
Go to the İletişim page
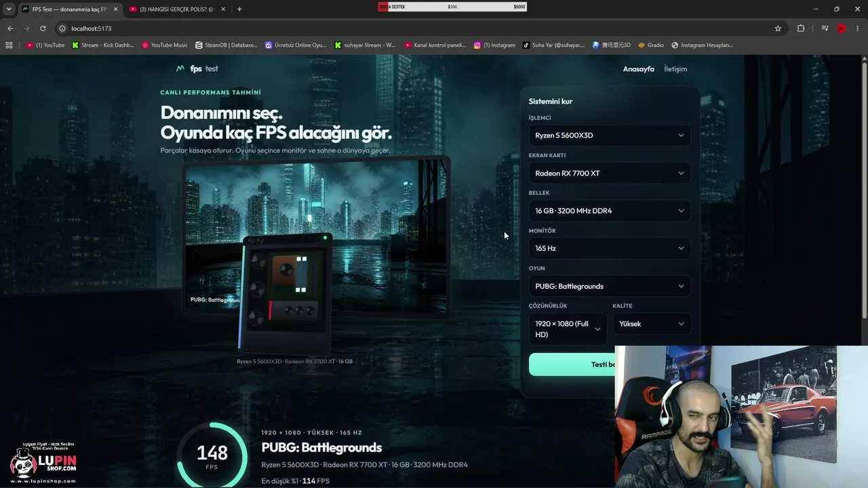(x=675, y=69)
